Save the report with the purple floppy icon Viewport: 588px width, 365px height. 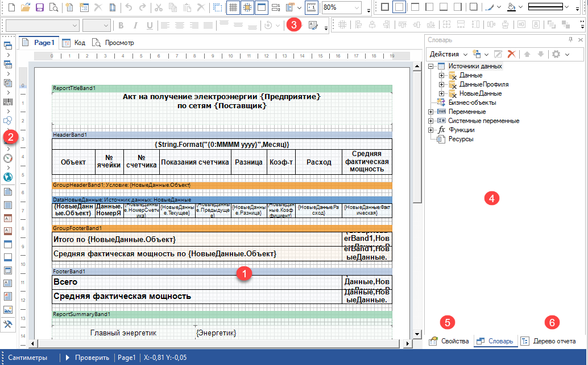click(x=40, y=7)
